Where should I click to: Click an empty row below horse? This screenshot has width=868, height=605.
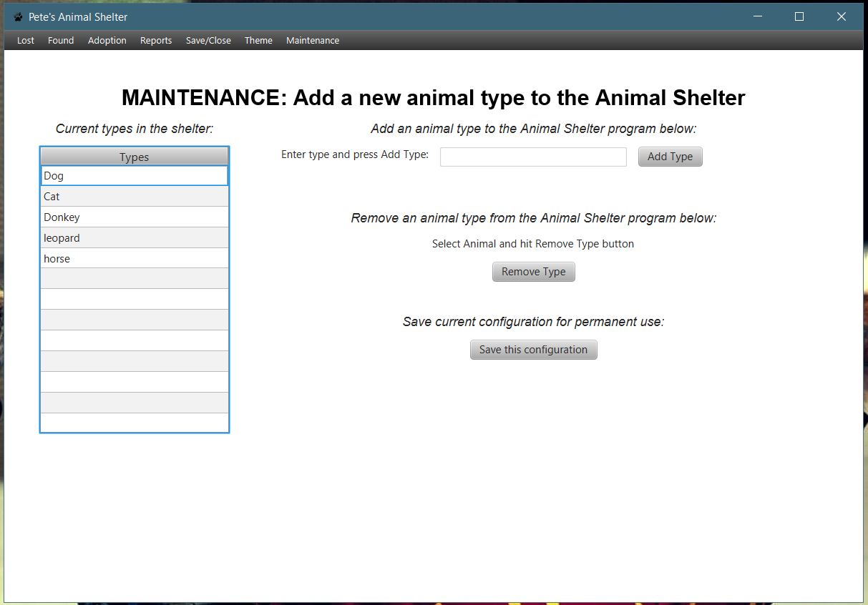(133, 279)
